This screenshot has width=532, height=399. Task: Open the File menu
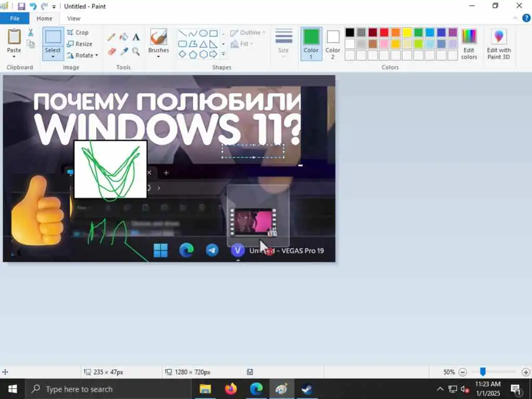tap(15, 18)
